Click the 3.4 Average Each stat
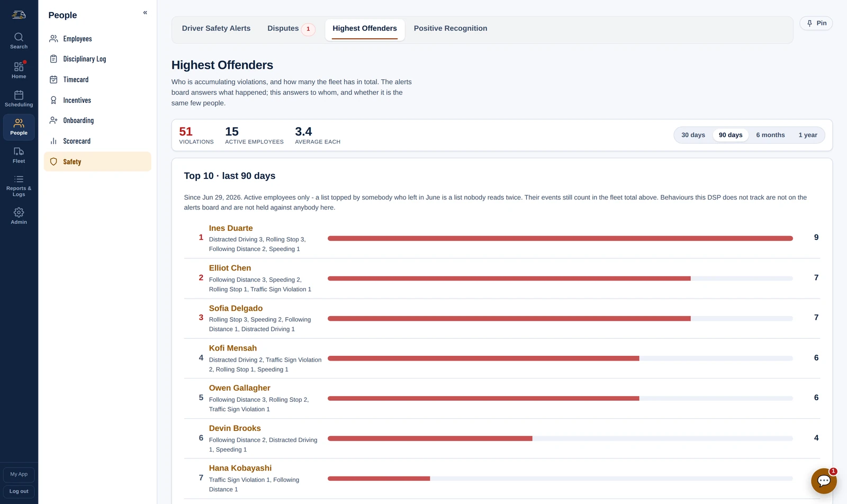 coord(318,135)
